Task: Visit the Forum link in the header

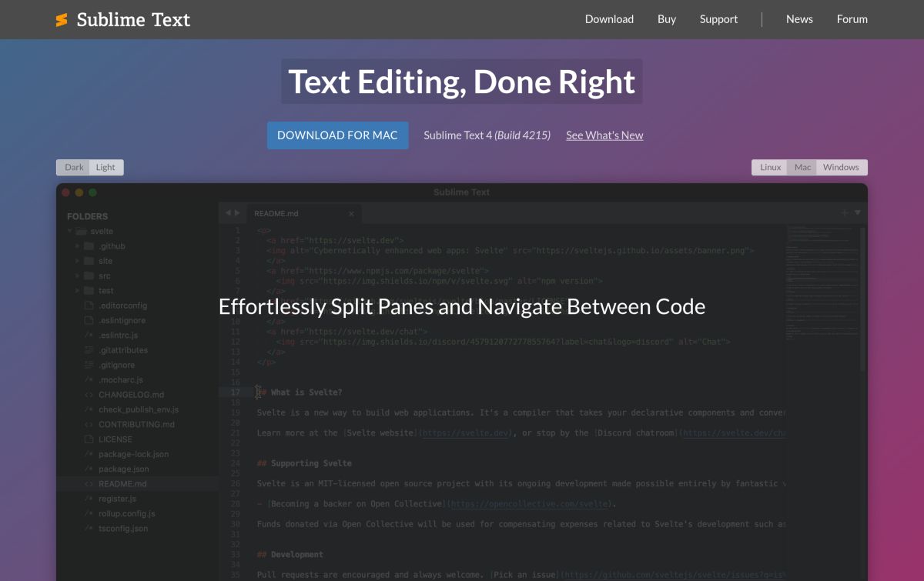Action: coord(852,19)
